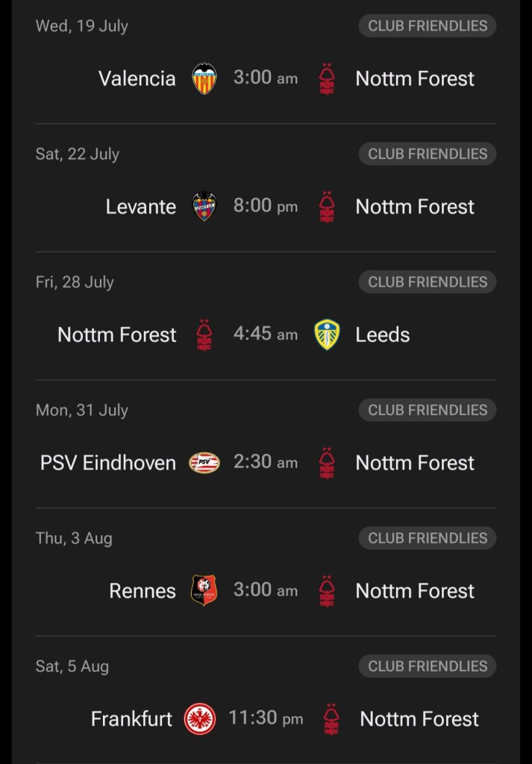
Task: Tap Club Friendlies badge for 22 July
Action: (428, 154)
